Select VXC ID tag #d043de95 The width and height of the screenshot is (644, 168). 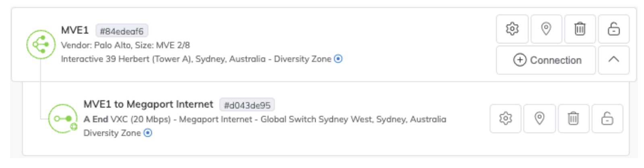coord(247,105)
